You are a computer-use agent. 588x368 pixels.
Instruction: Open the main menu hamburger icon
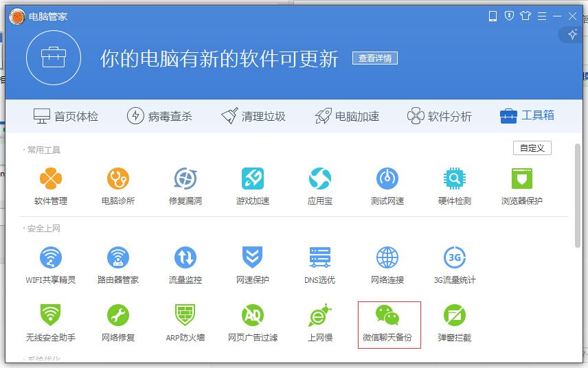[541, 16]
